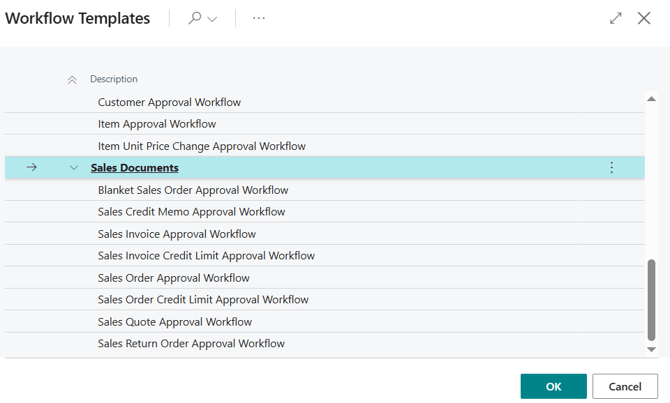670x403 pixels.
Task: Click the scrollbar up arrow
Action: pyautogui.click(x=652, y=98)
